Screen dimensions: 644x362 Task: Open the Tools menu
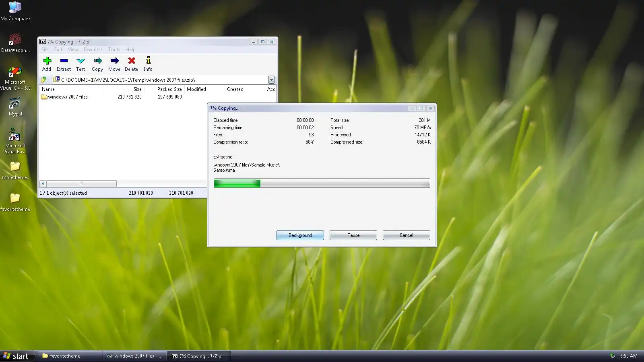tap(114, 49)
